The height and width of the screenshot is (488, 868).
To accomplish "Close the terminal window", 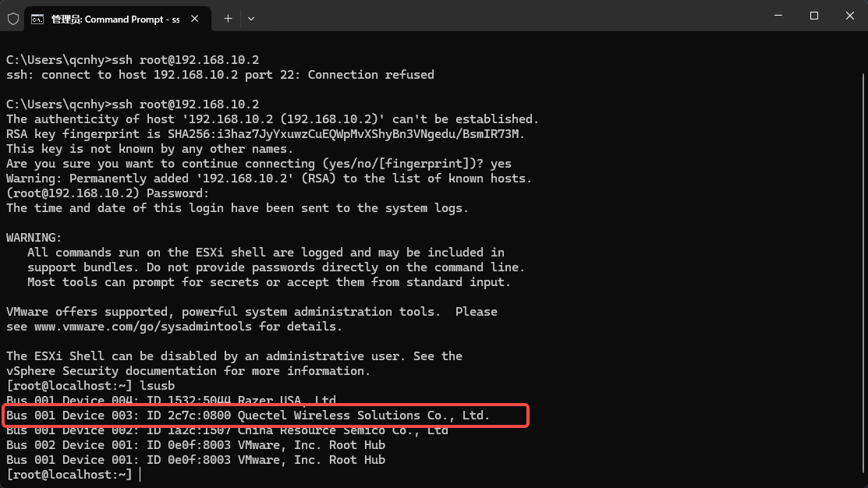I will click(x=850, y=16).
